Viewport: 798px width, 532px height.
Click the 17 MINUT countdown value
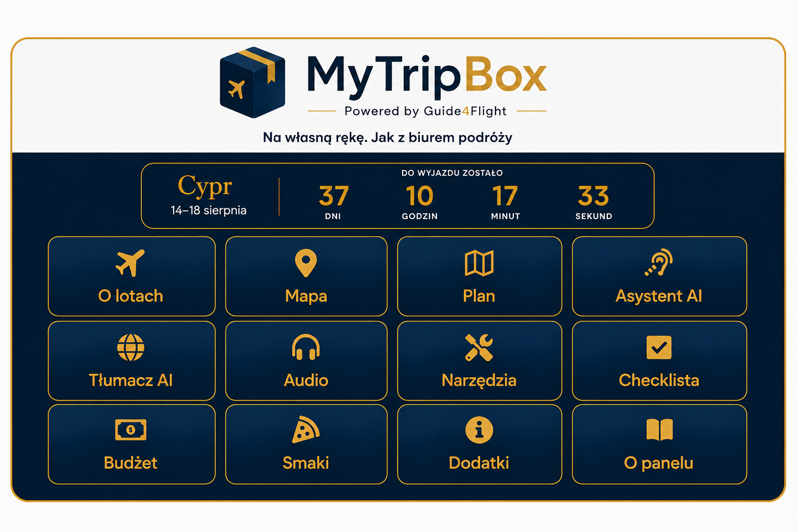506,202
